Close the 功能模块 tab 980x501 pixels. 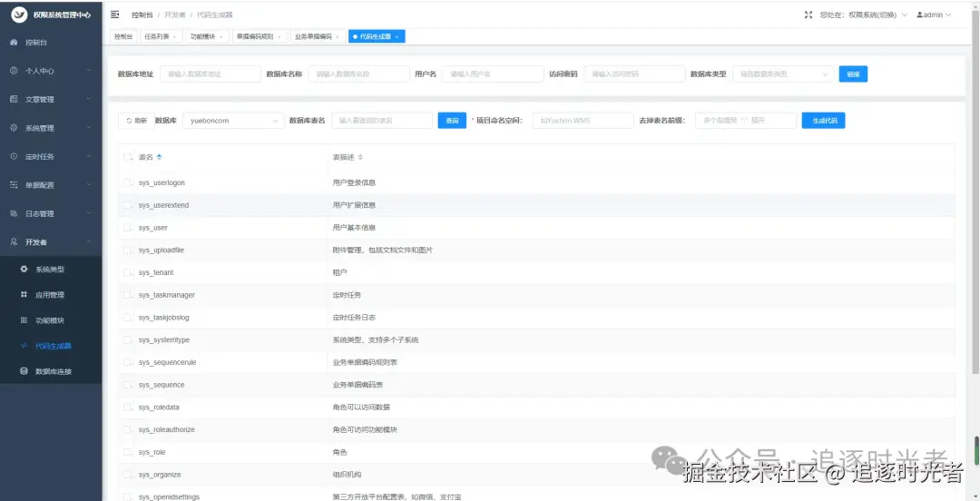click(220, 37)
